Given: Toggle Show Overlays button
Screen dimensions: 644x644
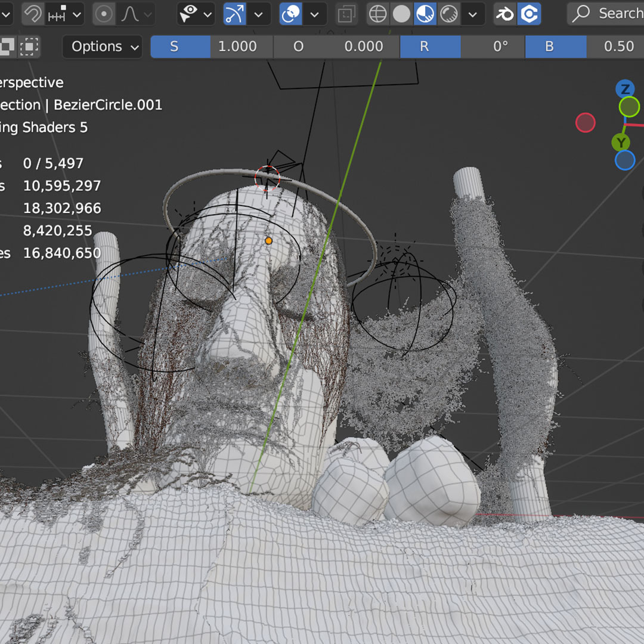Looking at the screenshot, I should click(291, 14).
